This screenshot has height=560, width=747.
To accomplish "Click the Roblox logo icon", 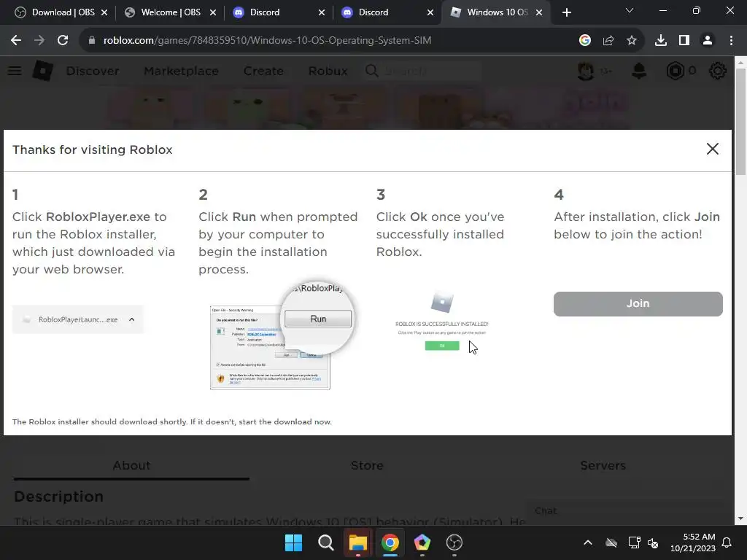I will (43, 71).
